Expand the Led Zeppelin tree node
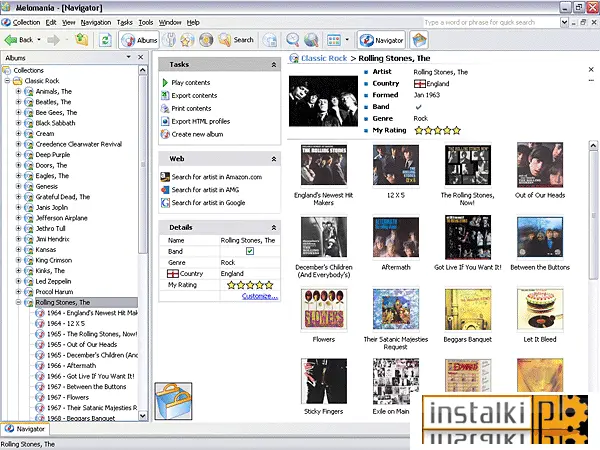Image resolution: width=600 pixels, height=450 pixels. click(x=18, y=281)
